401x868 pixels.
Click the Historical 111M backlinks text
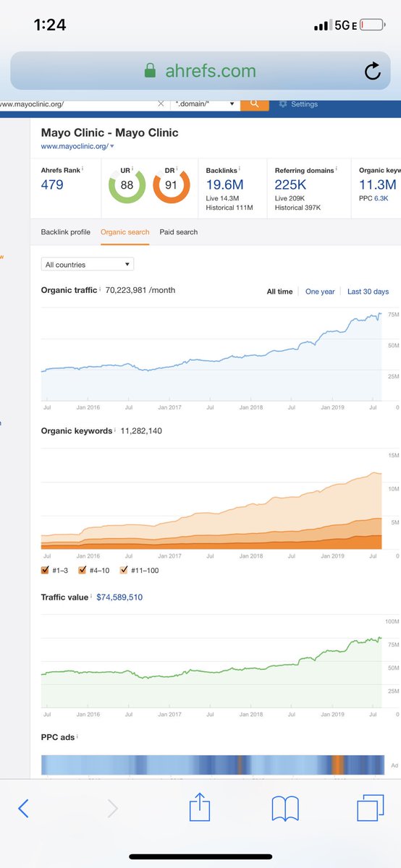click(229, 208)
